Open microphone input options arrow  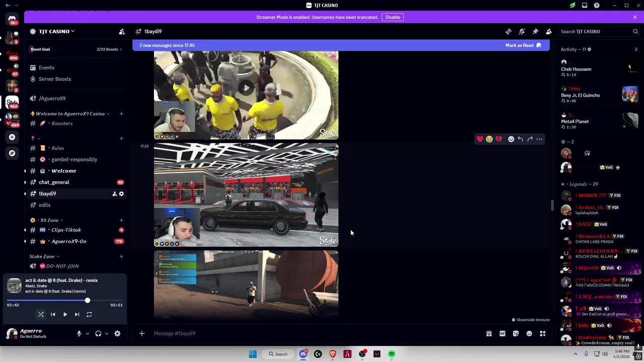(x=87, y=333)
